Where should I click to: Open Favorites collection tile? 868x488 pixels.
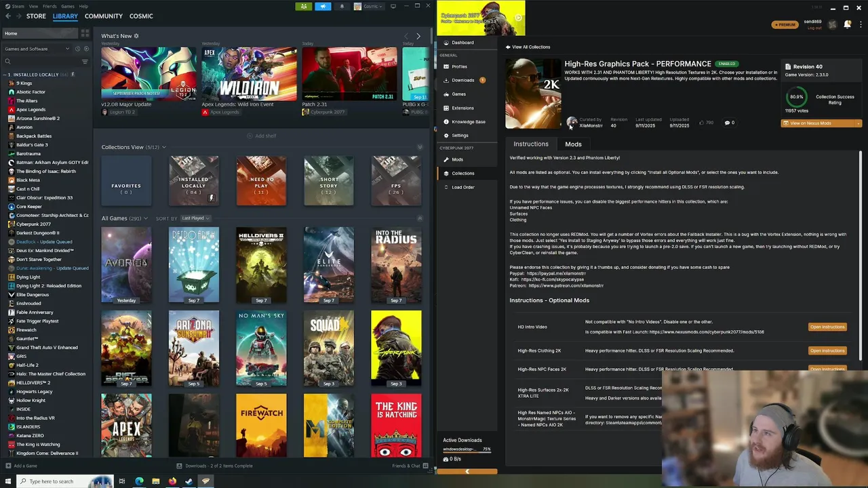coord(126,180)
